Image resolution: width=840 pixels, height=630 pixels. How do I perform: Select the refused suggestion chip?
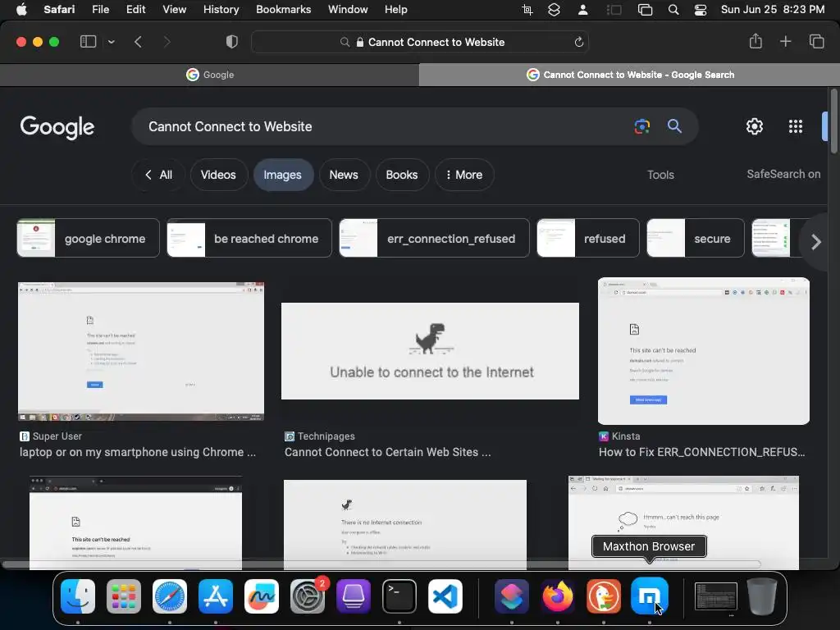tap(587, 238)
